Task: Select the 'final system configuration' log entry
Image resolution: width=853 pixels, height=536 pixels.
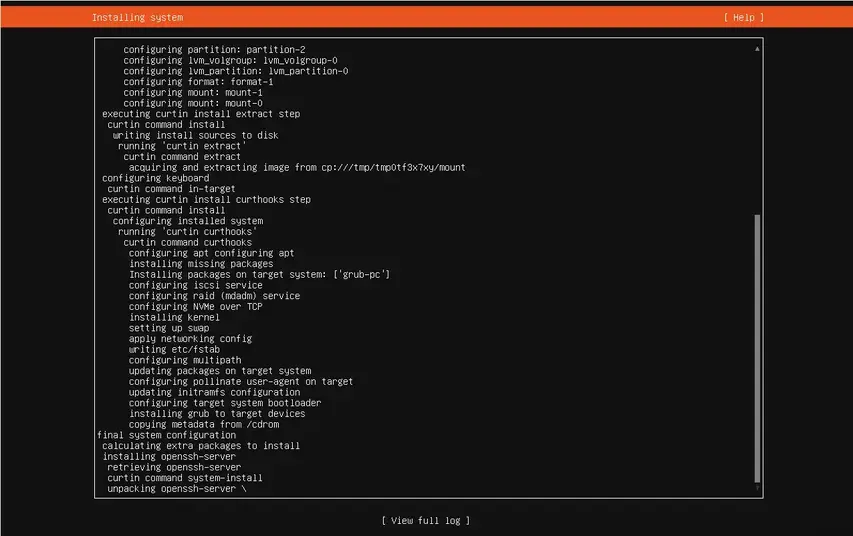Action: pos(166,435)
